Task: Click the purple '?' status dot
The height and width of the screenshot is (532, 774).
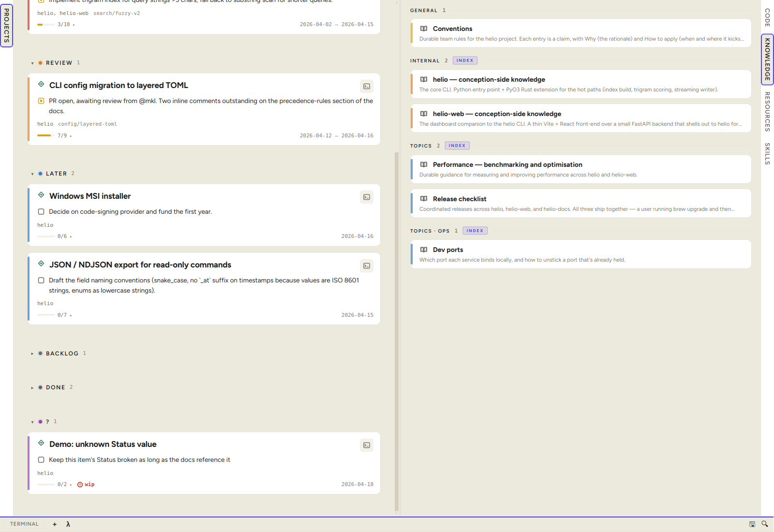Action: [40, 422]
